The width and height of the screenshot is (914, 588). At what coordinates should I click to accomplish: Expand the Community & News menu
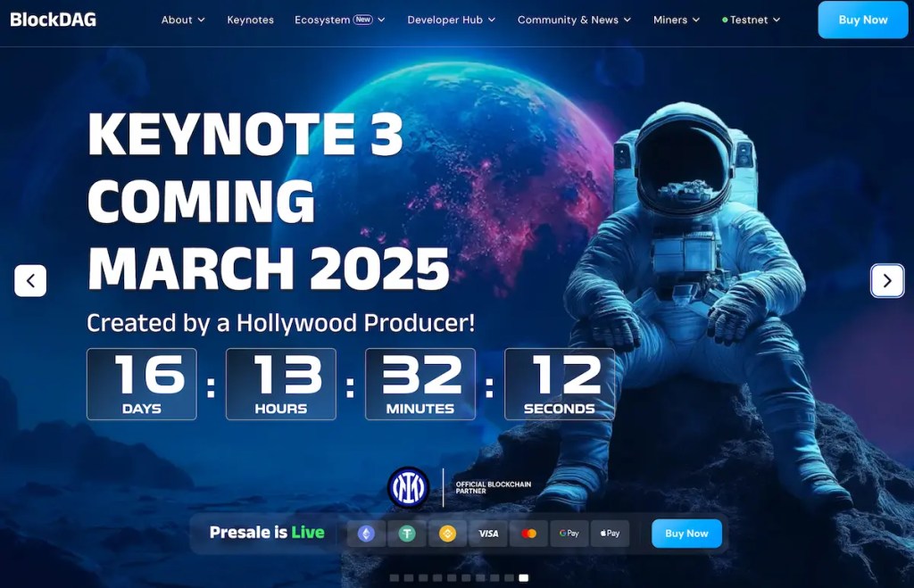pos(574,20)
